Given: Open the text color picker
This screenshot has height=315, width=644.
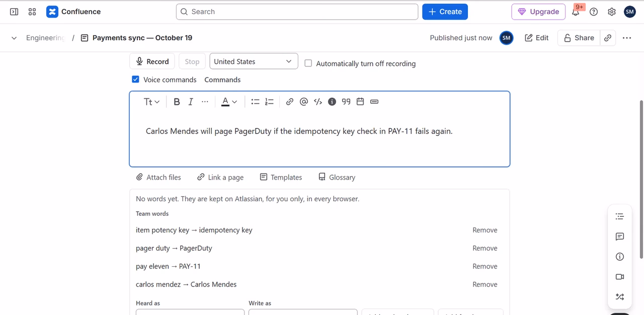Looking at the screenshot, I should coord(229,102).
